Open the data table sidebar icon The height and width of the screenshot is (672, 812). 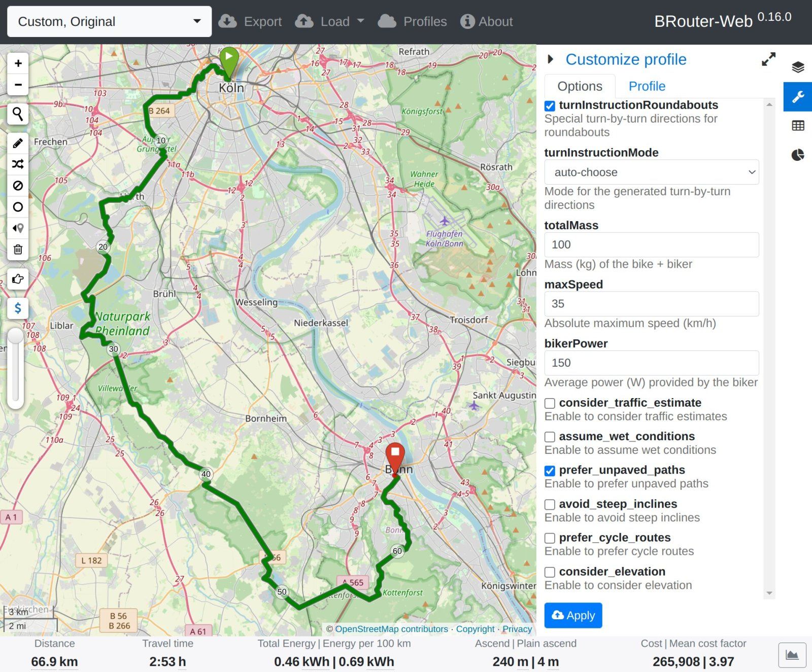point(798,126)
